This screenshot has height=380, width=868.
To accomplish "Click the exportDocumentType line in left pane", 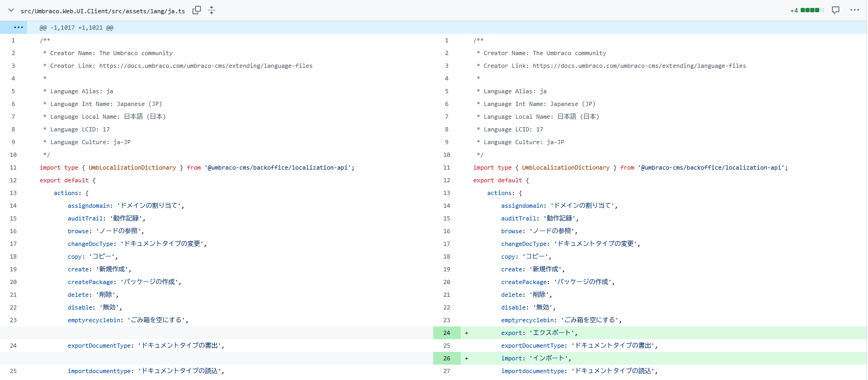I will (146, 346).
